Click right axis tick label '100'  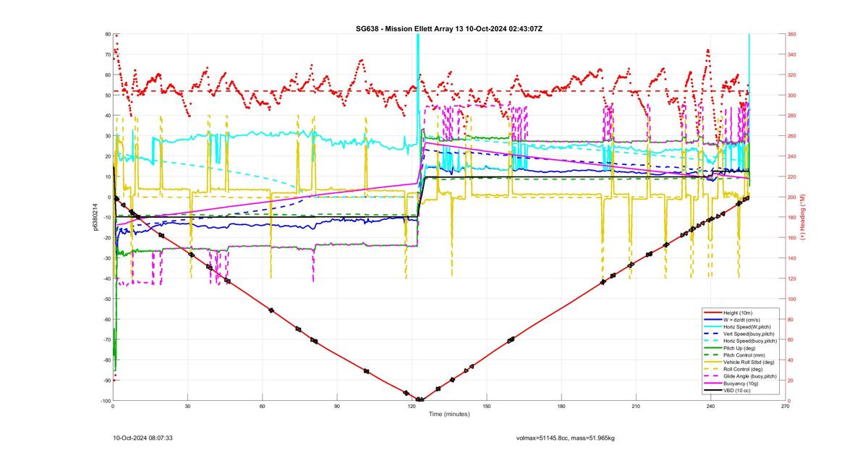(x=793, y=299)
